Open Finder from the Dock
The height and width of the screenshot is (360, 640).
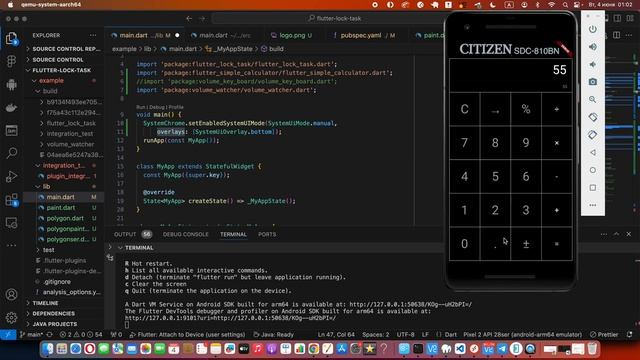48,349
